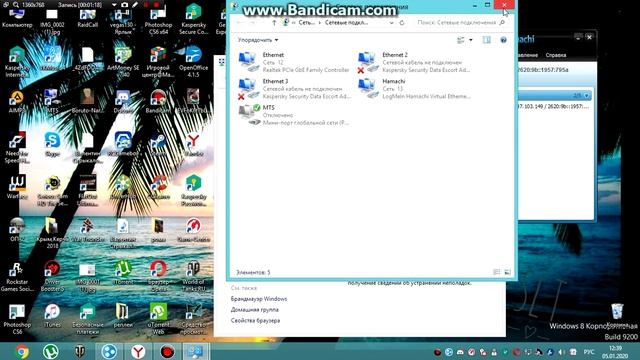The width and height of the screenshot is (640, 360).
Task: Switch to large icons view in status bar
Action: [507, 272]
